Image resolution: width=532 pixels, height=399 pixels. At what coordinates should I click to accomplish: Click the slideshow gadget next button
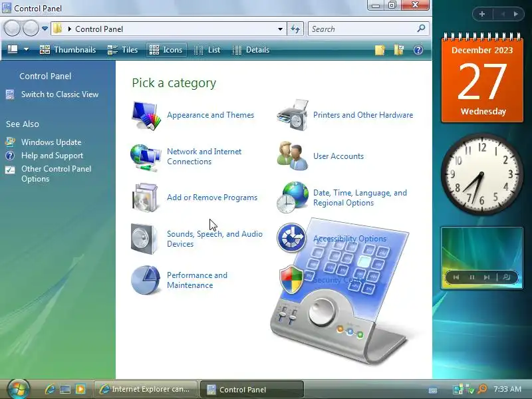pos(487,277)
